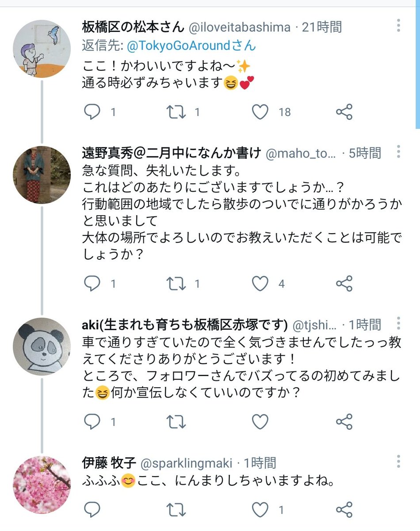Like 遠野真秀's question tweet

click(260, 283)
